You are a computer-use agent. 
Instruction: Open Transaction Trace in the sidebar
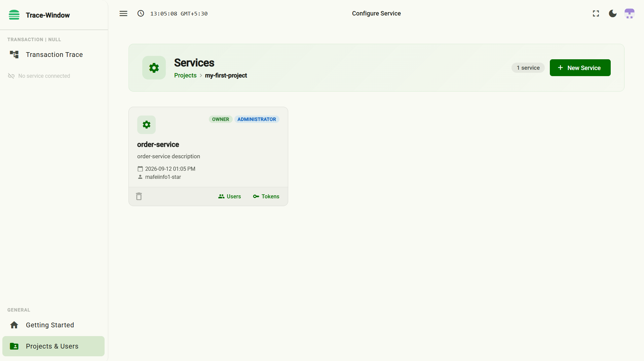point(53,55)
